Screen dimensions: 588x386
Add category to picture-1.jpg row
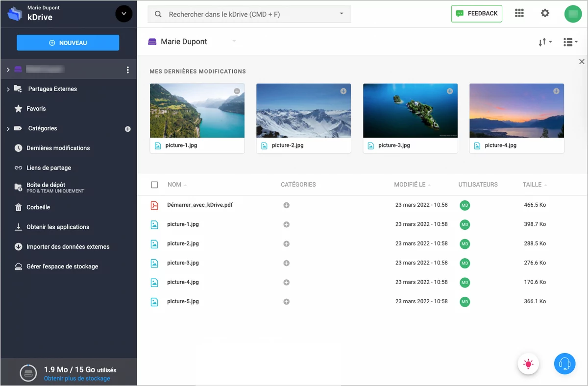[x=287, y=224]
